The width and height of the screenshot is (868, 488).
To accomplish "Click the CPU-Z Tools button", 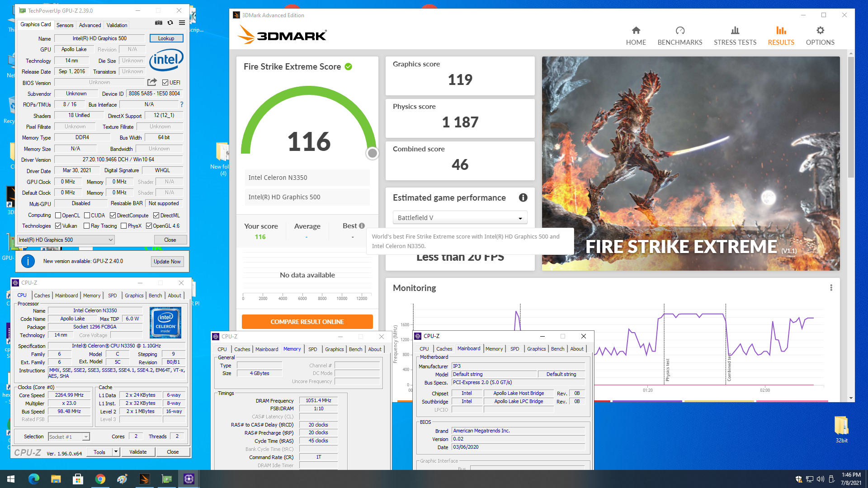I will pyautogui.click(x=99, y=452).
